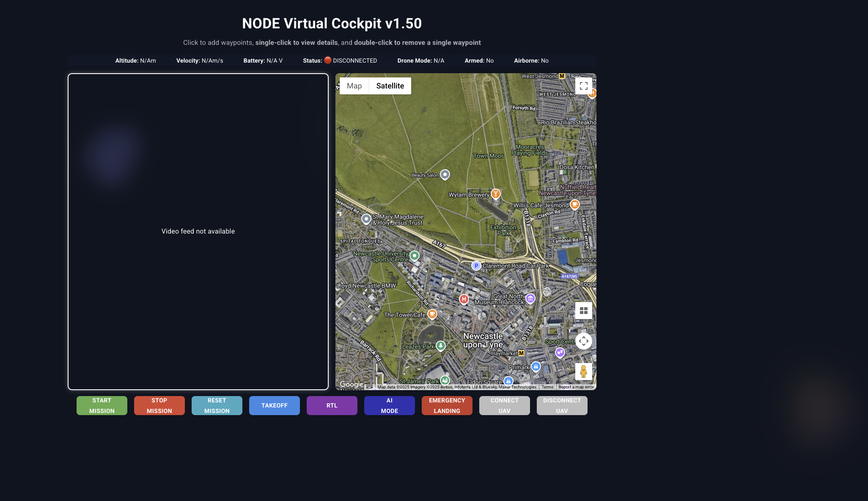This screenshot has width=868, height=501.
Task: Trigger Emergency Landing
Action: point(447,405)
